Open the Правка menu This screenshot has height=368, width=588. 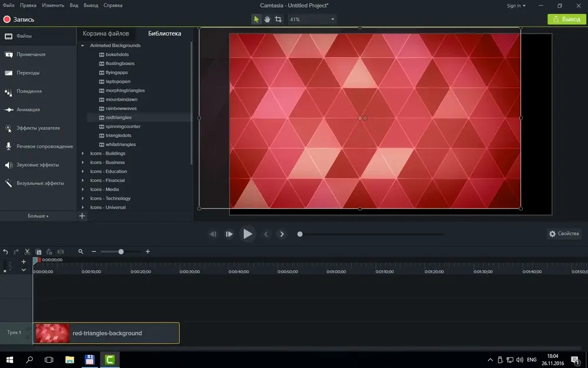click(x=28, y=5)
